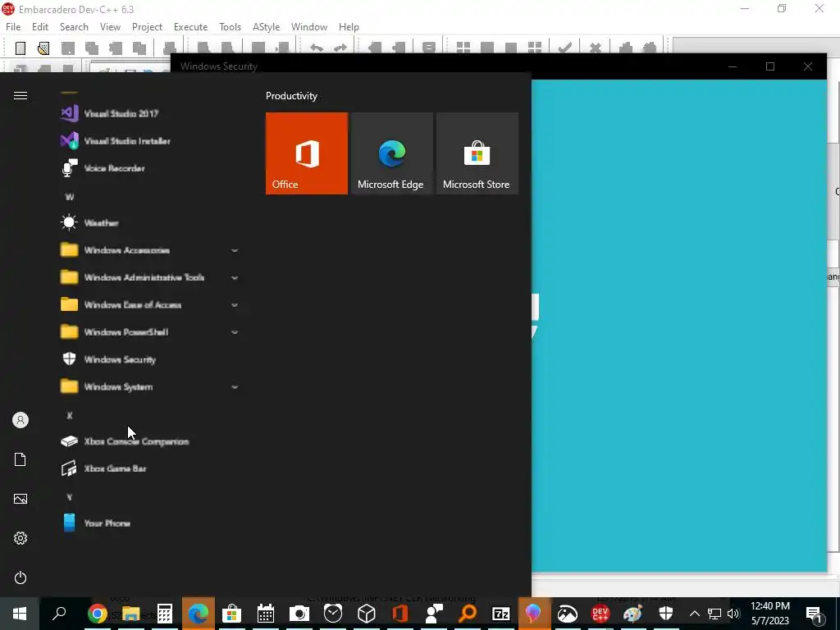
Task: Open the Project menu in Dev-C++
Action: click(147, 27)
